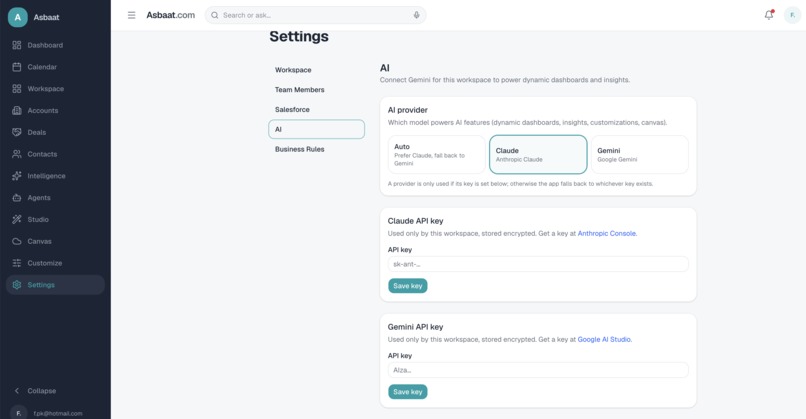Open the user avatar in top right

click(x=792, y=15)
